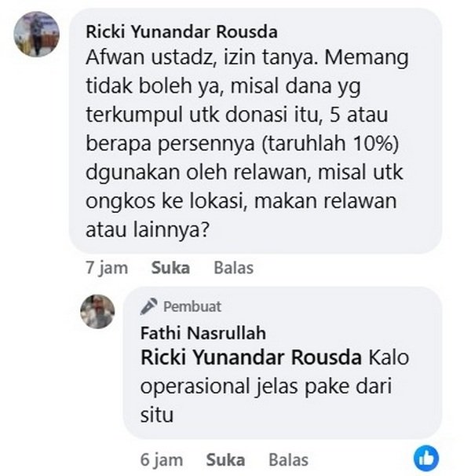Open Ricki Yunandar Rousda commenter name link
The height and width of the screenshot is (476, 471).
[x=182, y=32]
